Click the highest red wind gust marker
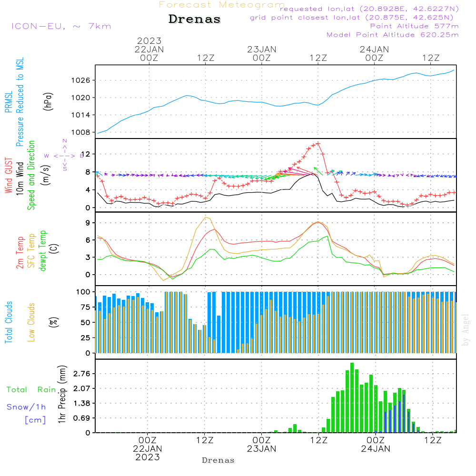 tap(318, 144)
